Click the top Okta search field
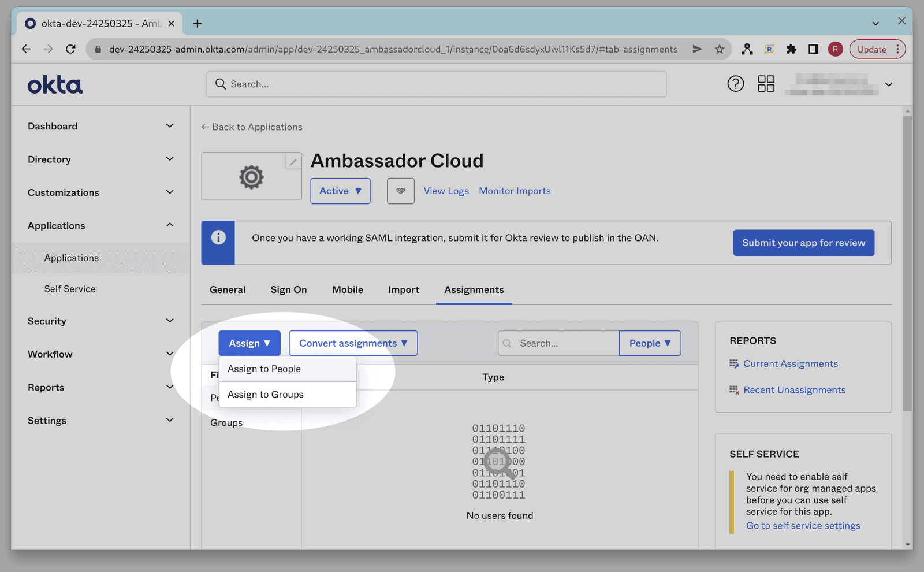924x572 pixels. (x=437, y=84)
